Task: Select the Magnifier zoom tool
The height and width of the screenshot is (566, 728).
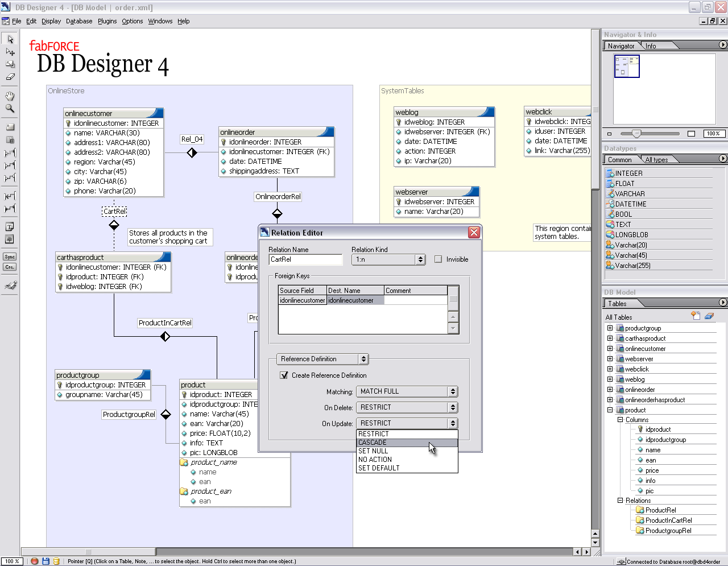Action: pyautogui.click(x=10, y=108)
